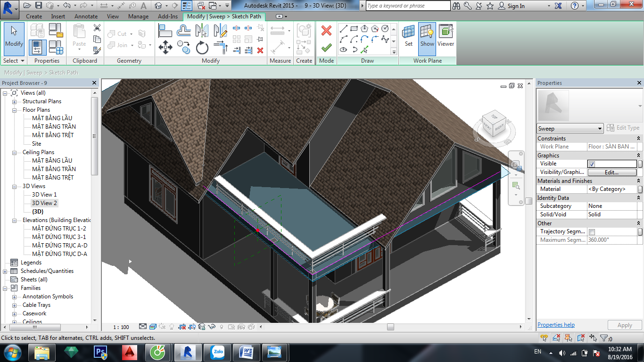The height and width of the screenshot is (362, 644).
Task: Toggle Select Pinned Elements in status bar
Action: coord(569,338)
